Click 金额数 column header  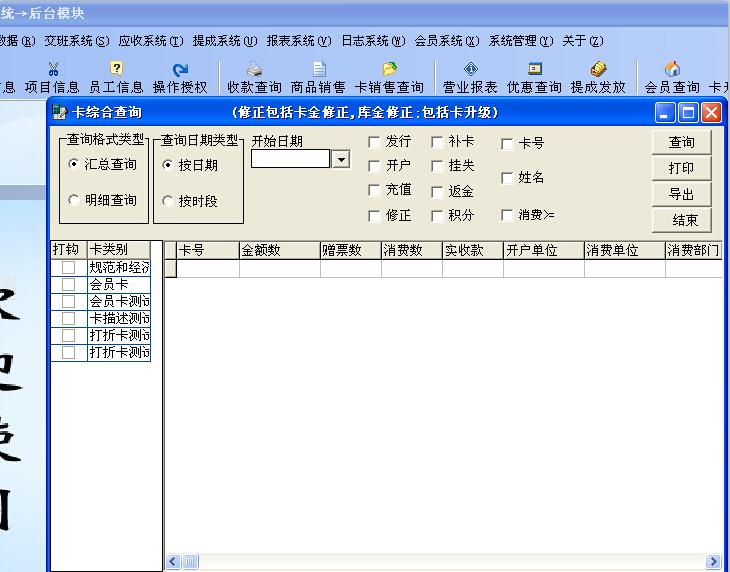pyautogui.click(x=280, y=250)
